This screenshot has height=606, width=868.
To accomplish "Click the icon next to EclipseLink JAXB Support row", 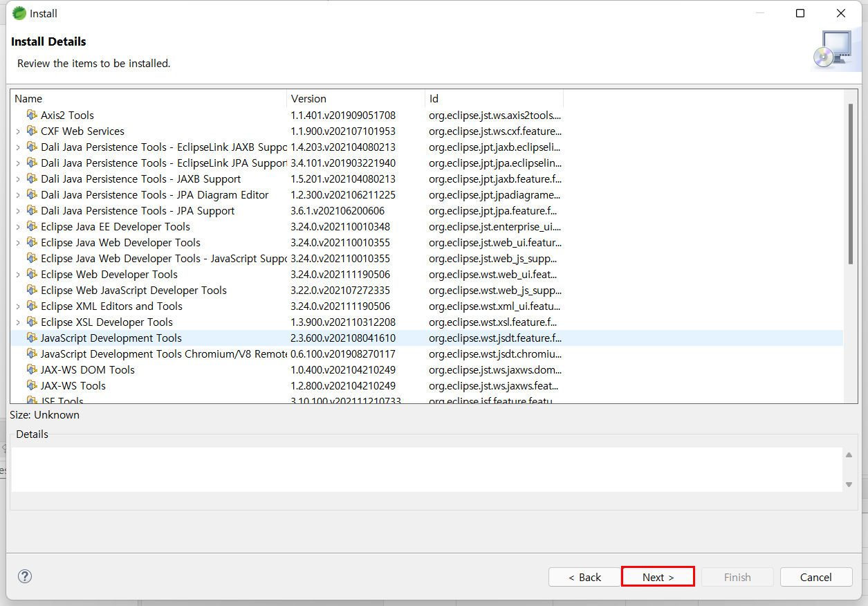I will pos(32,147).
